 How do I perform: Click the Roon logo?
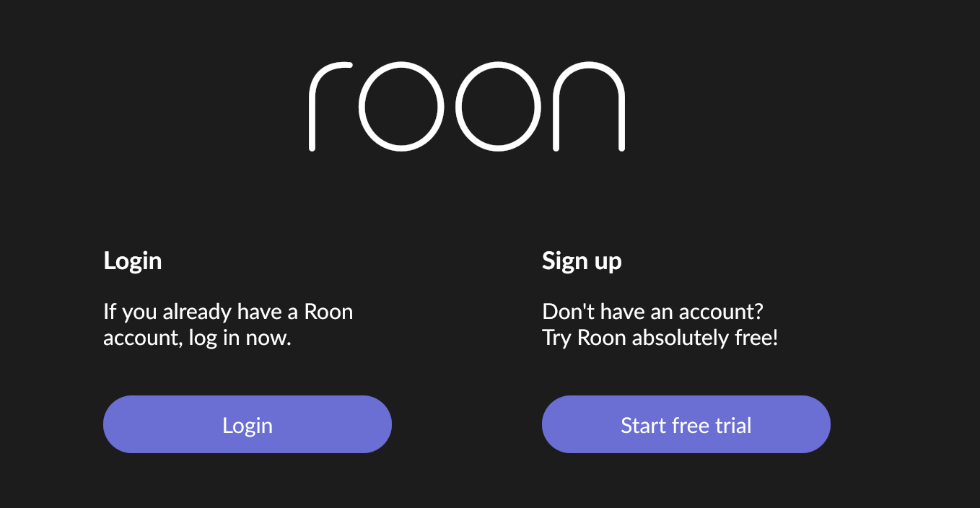pyautogui.click(x=467, y=107)
